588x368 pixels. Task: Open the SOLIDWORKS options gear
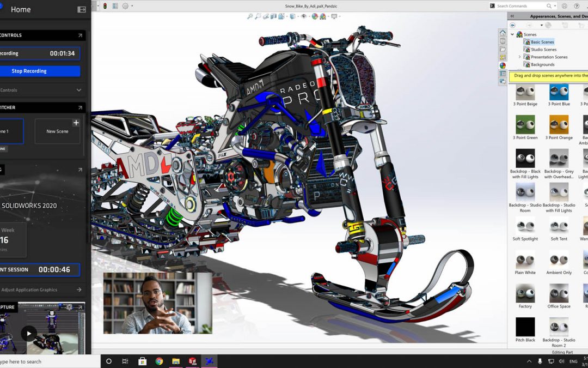pyautogui.click(x=125, y=6)
